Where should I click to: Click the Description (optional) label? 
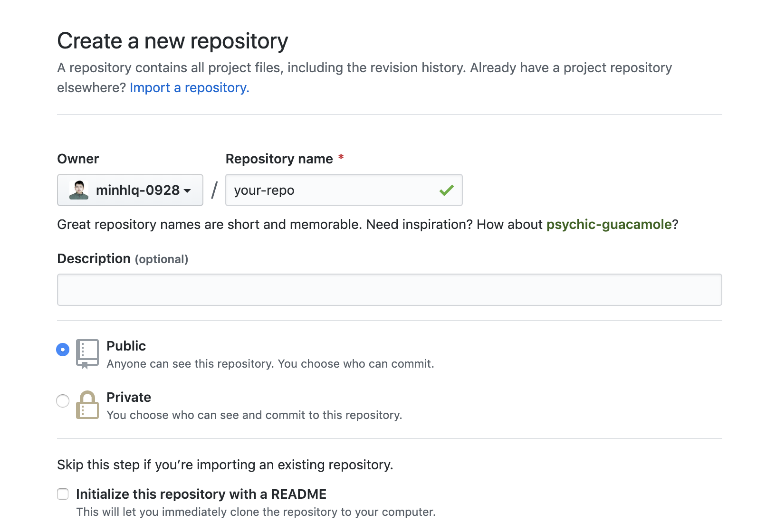click(x=123, y=259)
